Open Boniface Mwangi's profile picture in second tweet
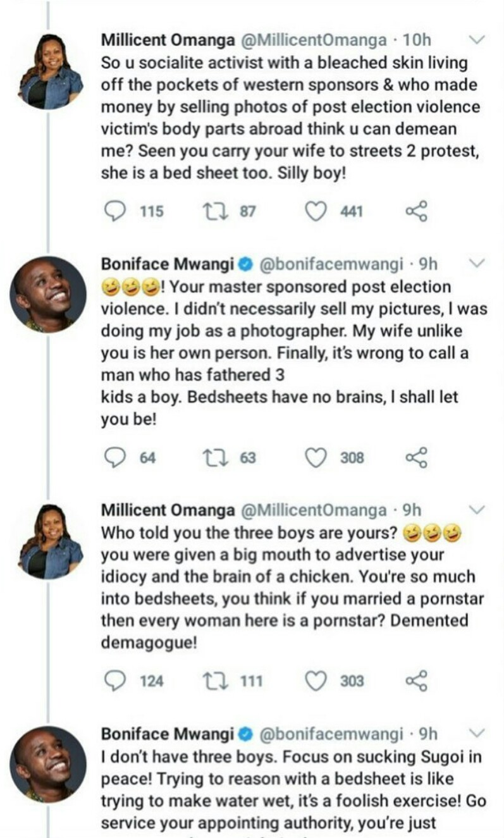Screen dimensions: 504x838 pos(48,294)
